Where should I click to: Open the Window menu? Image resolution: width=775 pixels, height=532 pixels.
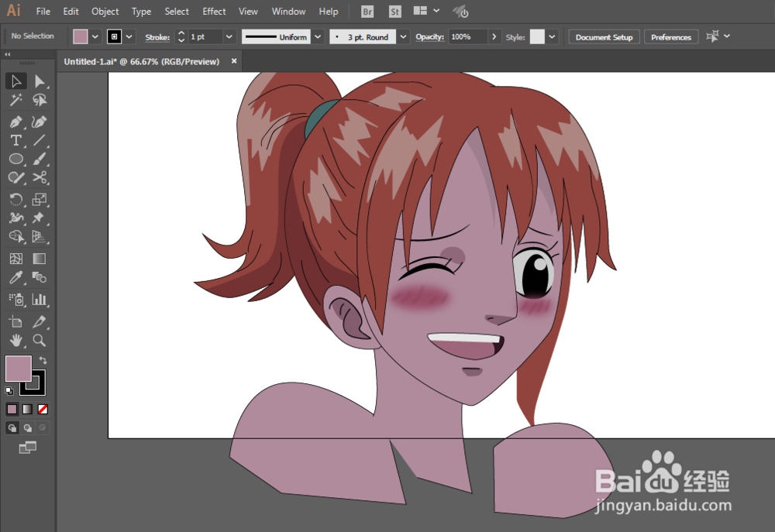[288, 12]
